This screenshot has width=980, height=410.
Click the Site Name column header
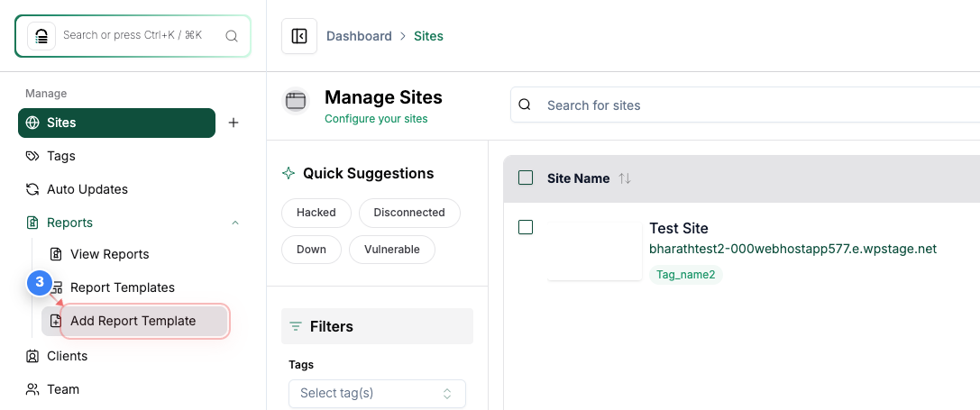[579, 178]
